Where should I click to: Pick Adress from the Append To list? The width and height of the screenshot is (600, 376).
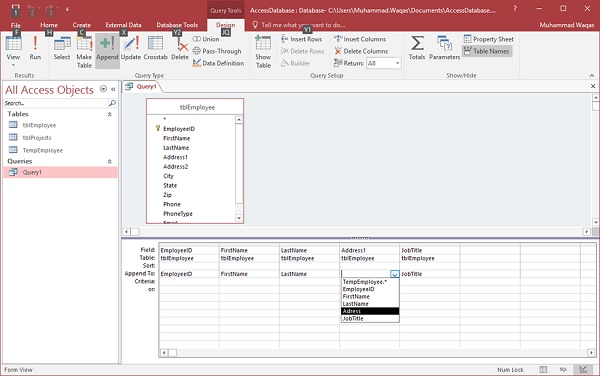pyautogui.click(x=370, y=311)
